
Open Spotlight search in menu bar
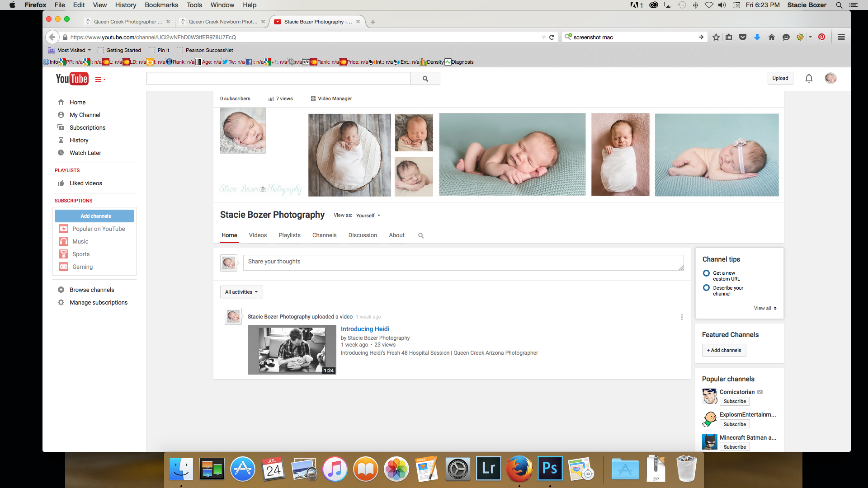point(839,5)
